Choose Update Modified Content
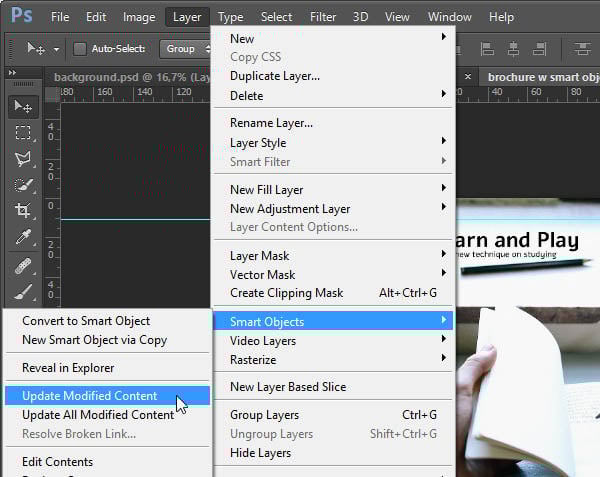 108,396
